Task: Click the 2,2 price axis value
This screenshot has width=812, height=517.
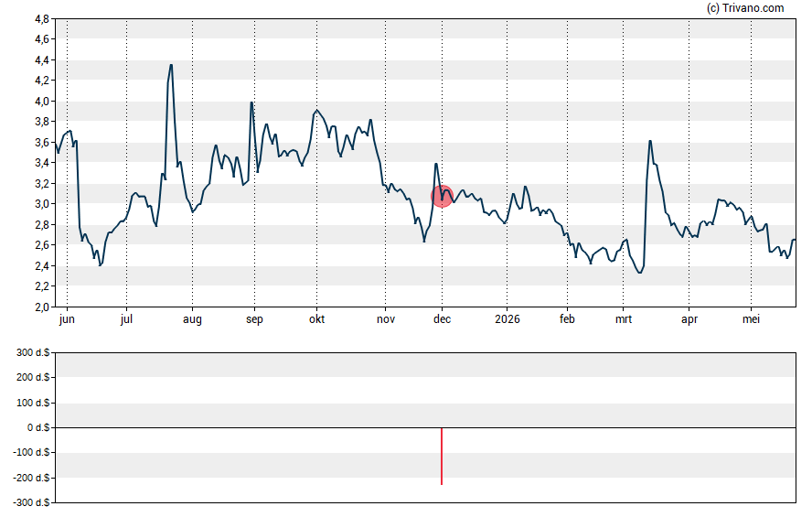Action: (42, 286)
